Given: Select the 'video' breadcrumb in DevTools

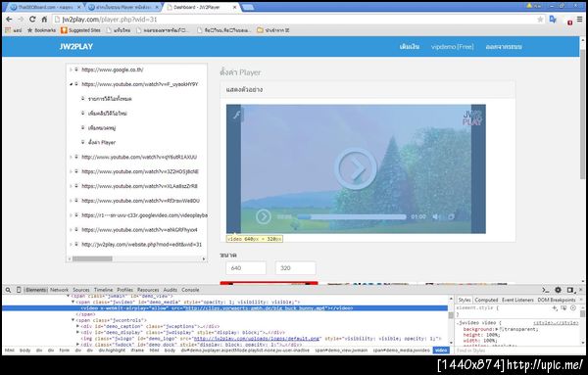Looking at the screenshot, I should (x=441, y=351).
